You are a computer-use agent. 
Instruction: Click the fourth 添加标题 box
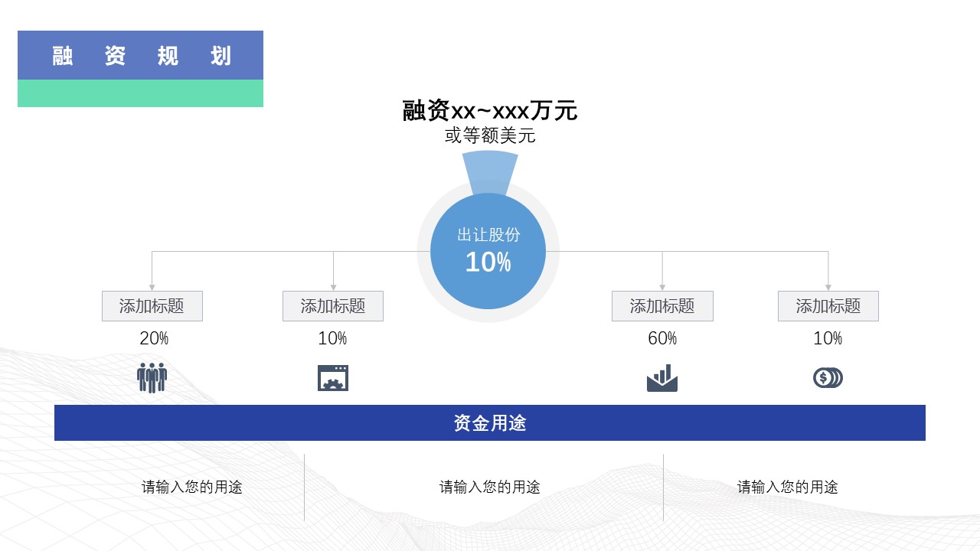tap(828, 306)
